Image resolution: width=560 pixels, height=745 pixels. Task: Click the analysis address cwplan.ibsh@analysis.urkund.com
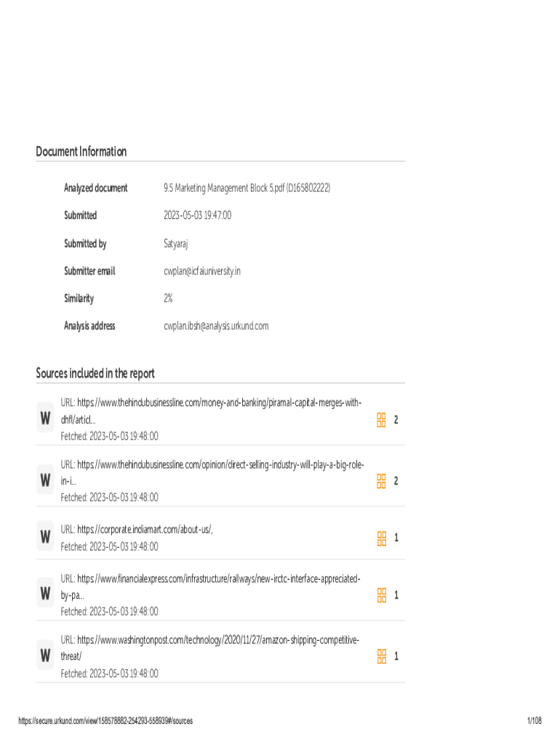[216, 326]
